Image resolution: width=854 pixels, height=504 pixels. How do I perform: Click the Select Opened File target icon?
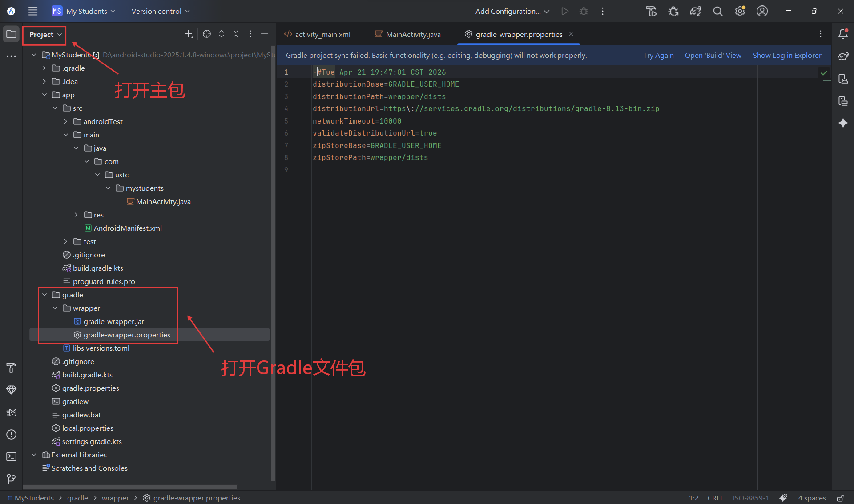207,34
